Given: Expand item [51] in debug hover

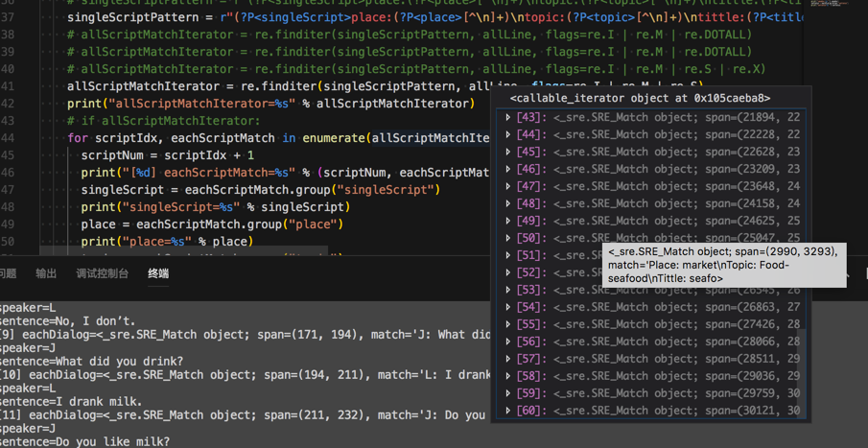Looking at the screenshot, I should pos(507,255).
